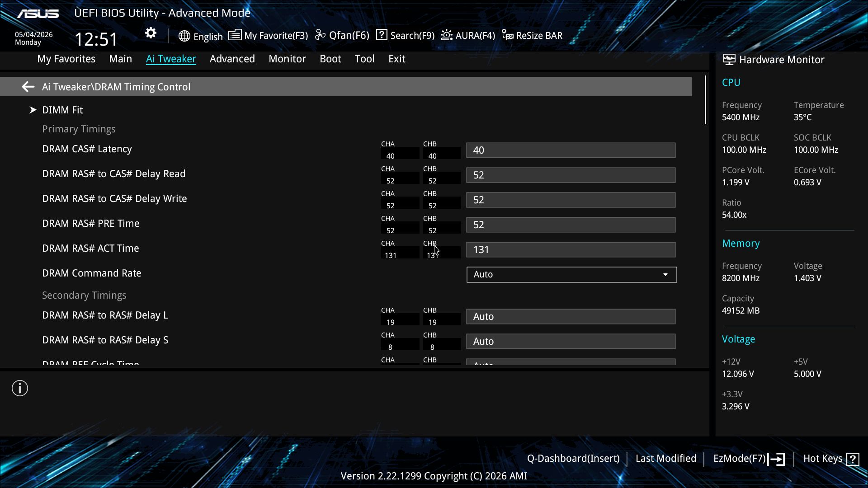Viewport: 868px width, 488px height.
Task: Click the EzMode exit arrow icon
Action: pos(776,459)
